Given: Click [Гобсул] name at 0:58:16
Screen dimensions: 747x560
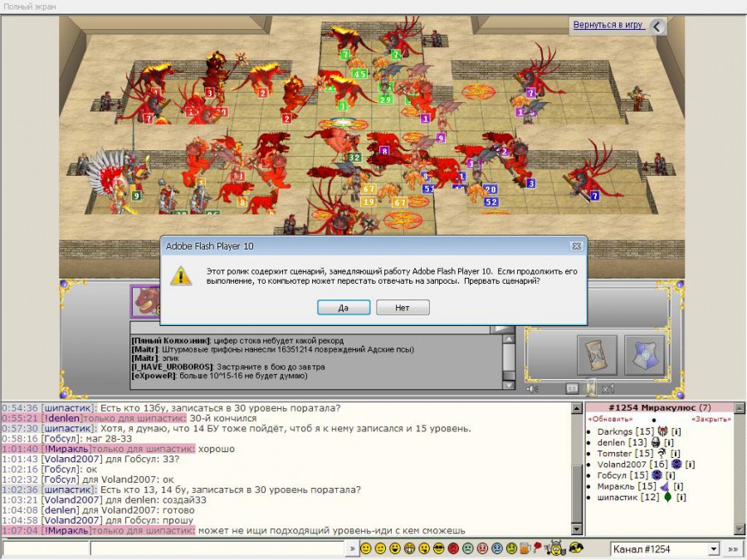Looking at the screenshot, I should point(62,439).
